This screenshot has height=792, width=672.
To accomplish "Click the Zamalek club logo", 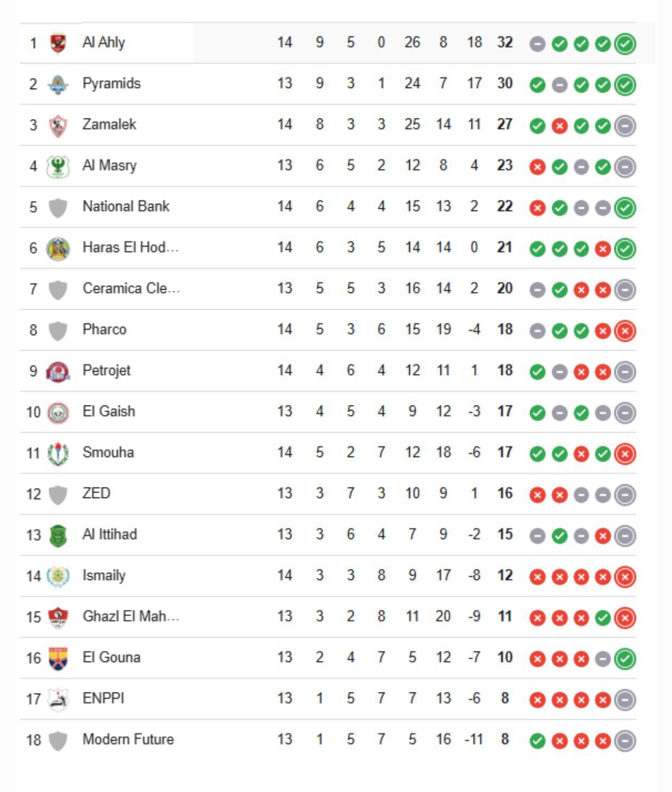I will (x=58, y=126).
